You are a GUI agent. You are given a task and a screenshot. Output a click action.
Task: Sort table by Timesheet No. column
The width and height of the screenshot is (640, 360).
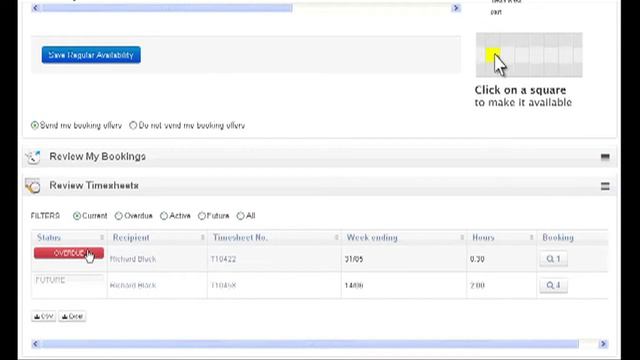(x=274, y=238)
